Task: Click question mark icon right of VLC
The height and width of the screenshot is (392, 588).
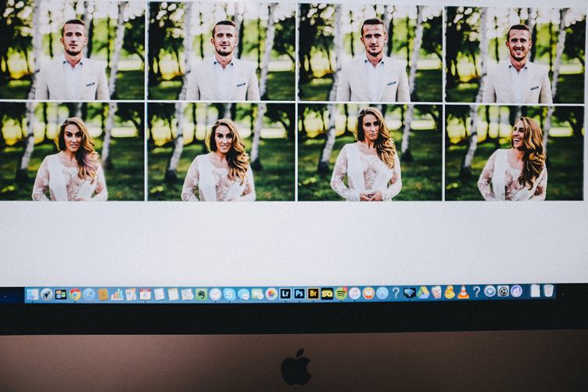Action: (477, 292)
